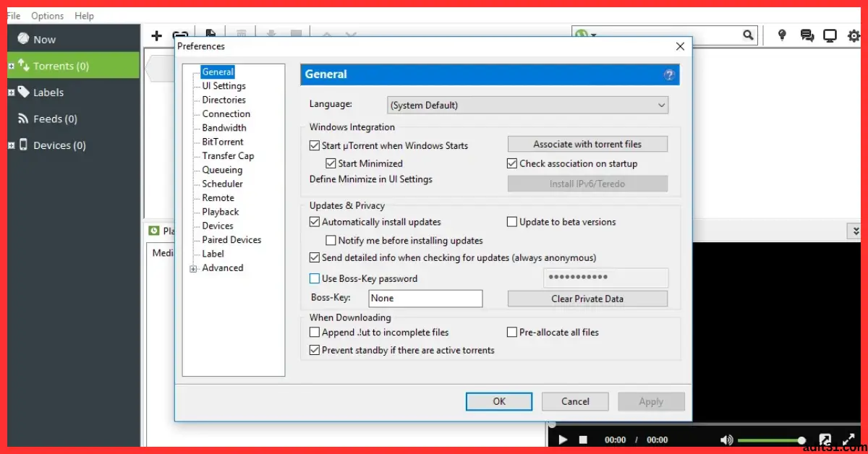Click the Cancel button

pos(575,401)
